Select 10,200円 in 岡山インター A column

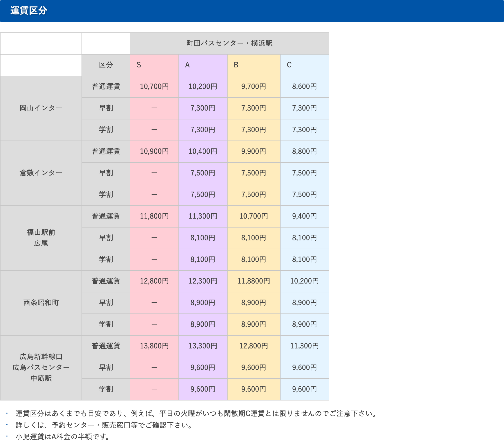pos(203,86)
